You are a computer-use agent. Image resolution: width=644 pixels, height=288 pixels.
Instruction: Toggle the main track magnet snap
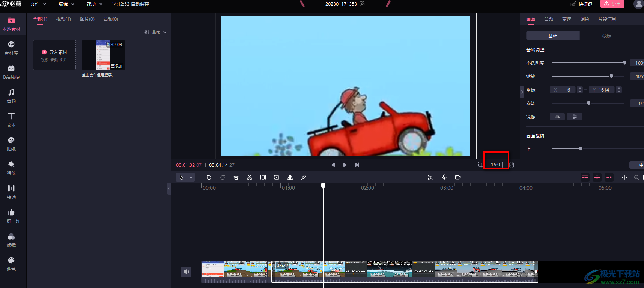click(585, 177)
